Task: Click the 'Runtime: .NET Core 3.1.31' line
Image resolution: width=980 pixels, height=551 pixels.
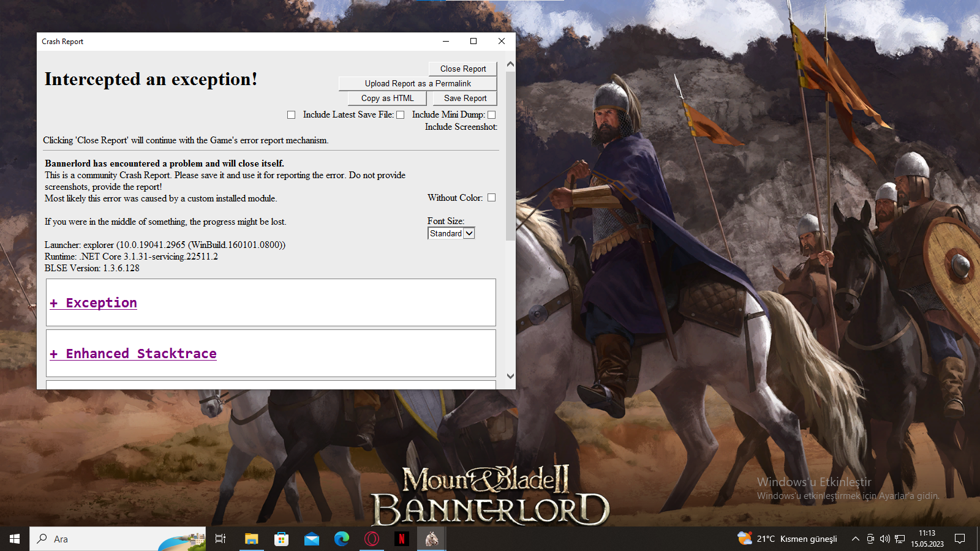Action: (x=131, y=257)
